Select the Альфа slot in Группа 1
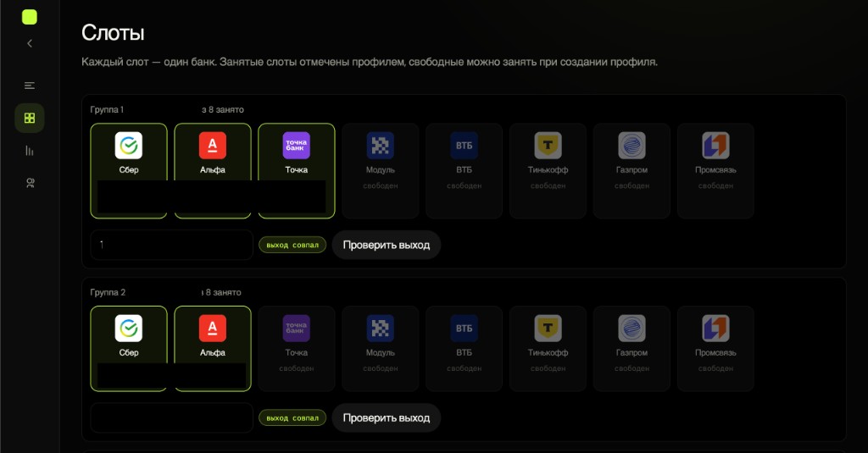Image resolution: width=868 pixels, height=453 pixels. 213,171
